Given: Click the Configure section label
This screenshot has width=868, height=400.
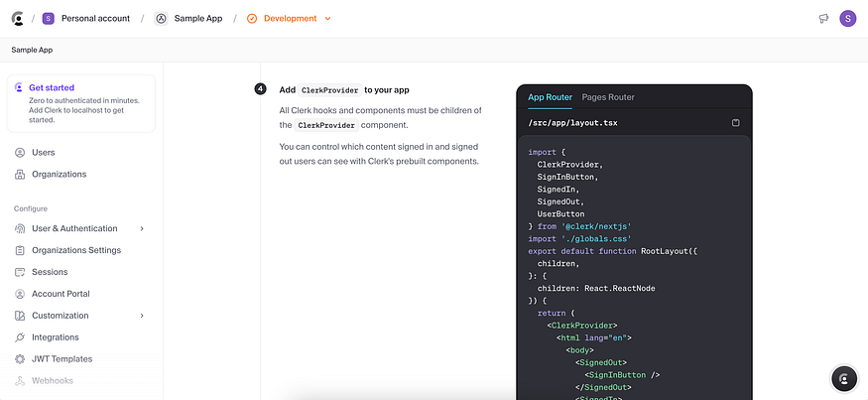Looking at the screenshot, I should tap(31, 208).
